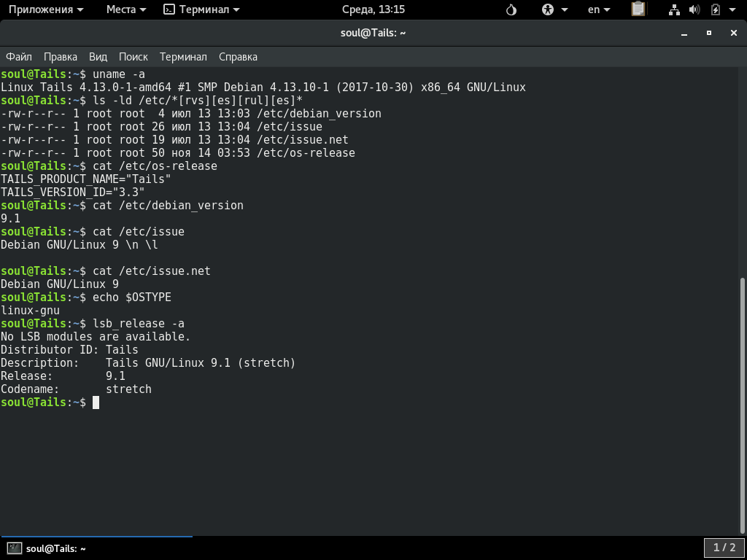Image resolution: width=747 pixels, height=560 pixels.
Task: Click the terminal cursor at the last prompt
Action: point(96,402)
